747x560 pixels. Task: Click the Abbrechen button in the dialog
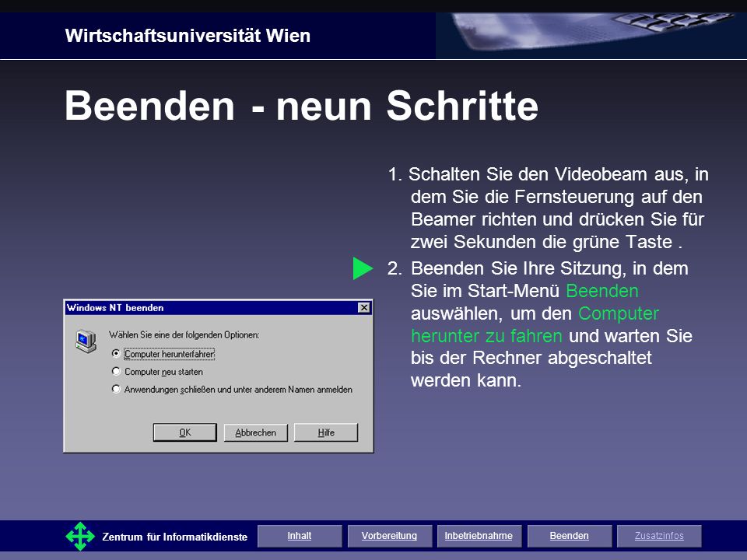256,432
